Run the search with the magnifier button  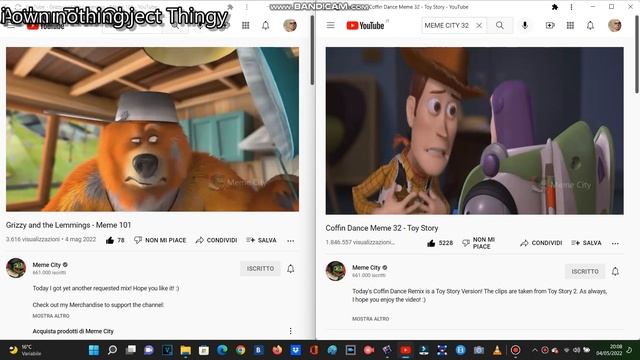pos(500,25)
